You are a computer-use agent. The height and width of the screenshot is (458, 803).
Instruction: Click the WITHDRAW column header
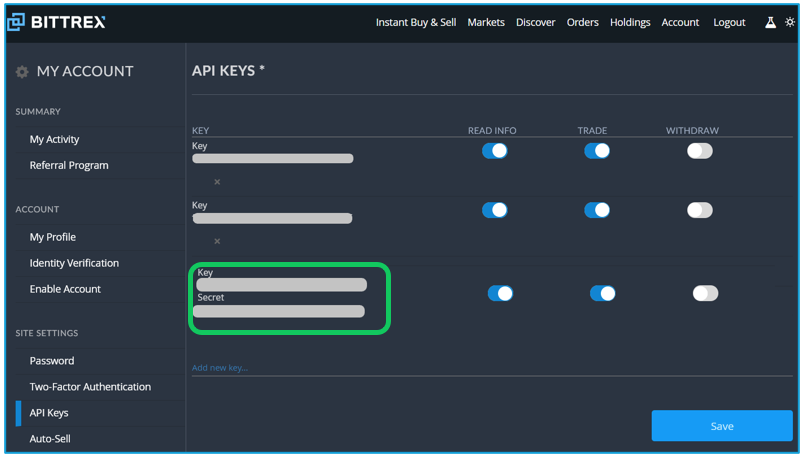click(692, 131)
